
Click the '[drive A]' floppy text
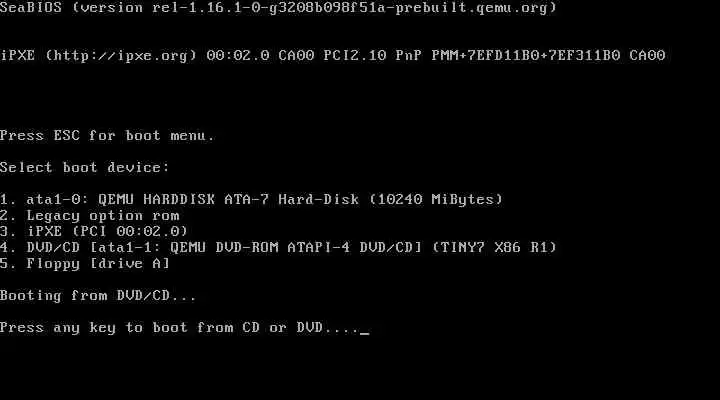click(130, 263)
